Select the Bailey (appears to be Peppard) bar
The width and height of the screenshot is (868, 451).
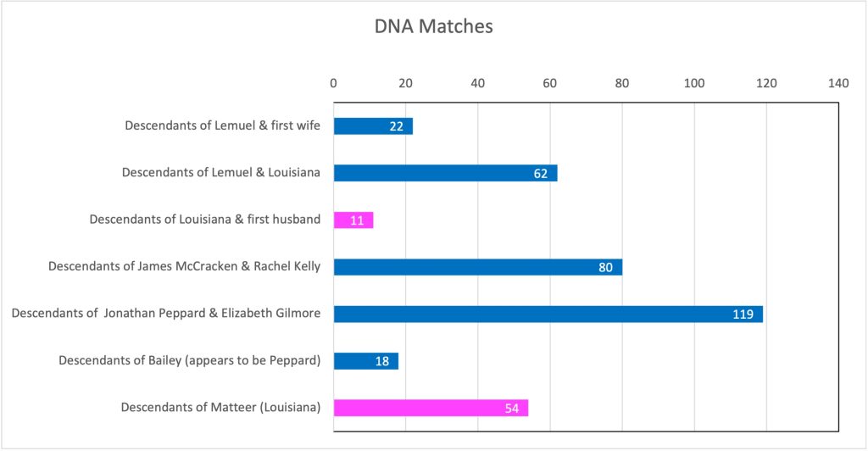click(x=365, y=361)
